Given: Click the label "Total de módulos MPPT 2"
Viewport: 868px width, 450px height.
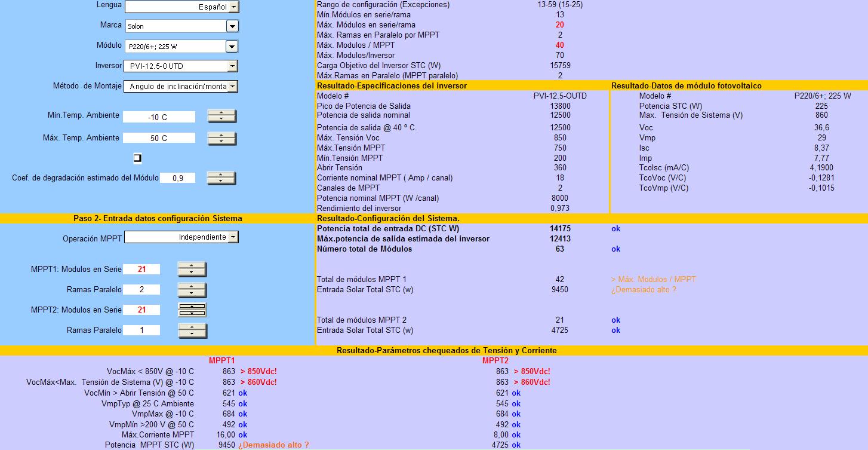Looking at the screenshot, I should pos(362,320).
